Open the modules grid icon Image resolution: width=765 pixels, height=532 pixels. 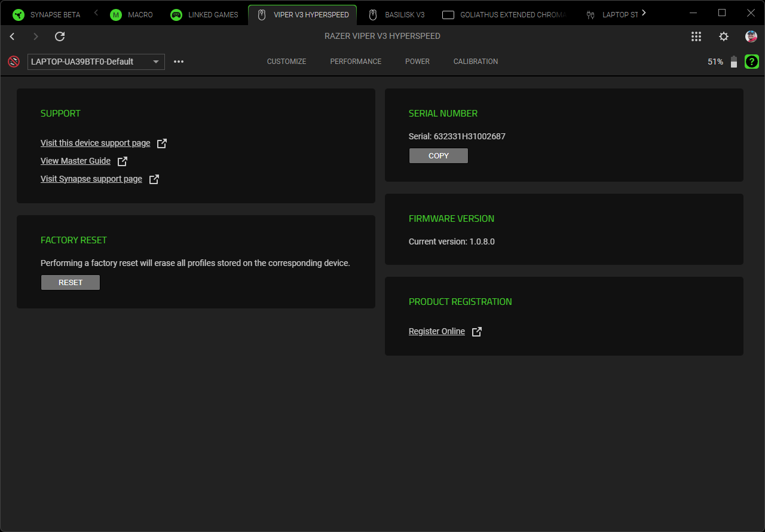696,36
